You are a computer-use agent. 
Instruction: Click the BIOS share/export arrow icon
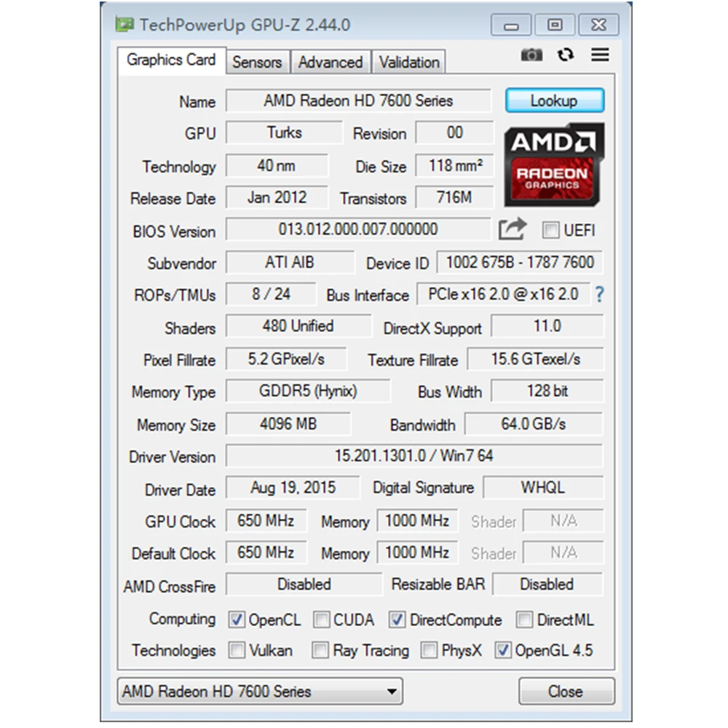(513, 229)
